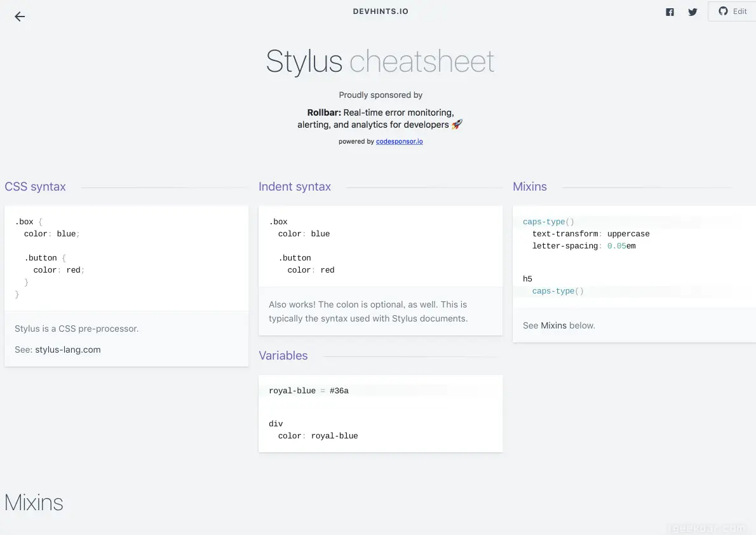Open the Rollbar sponsor link
The height and width of the screenshot is (535, 756).
[x=381, y=119]
